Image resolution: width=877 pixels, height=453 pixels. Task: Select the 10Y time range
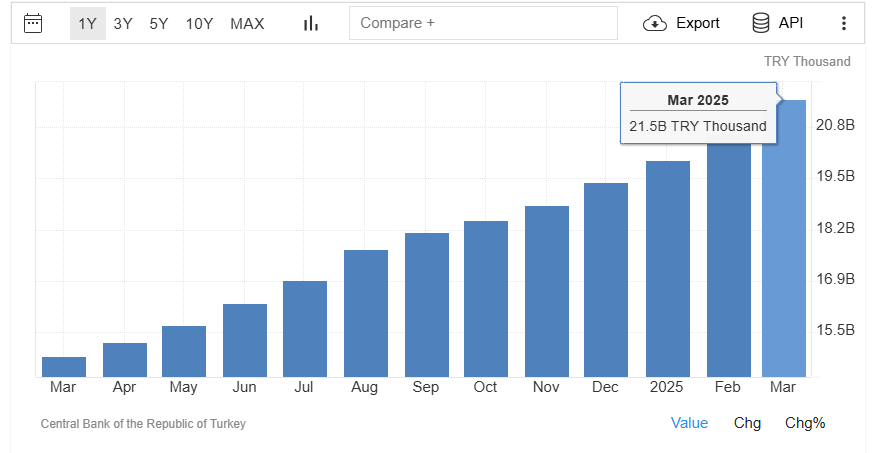pos(200,23)
